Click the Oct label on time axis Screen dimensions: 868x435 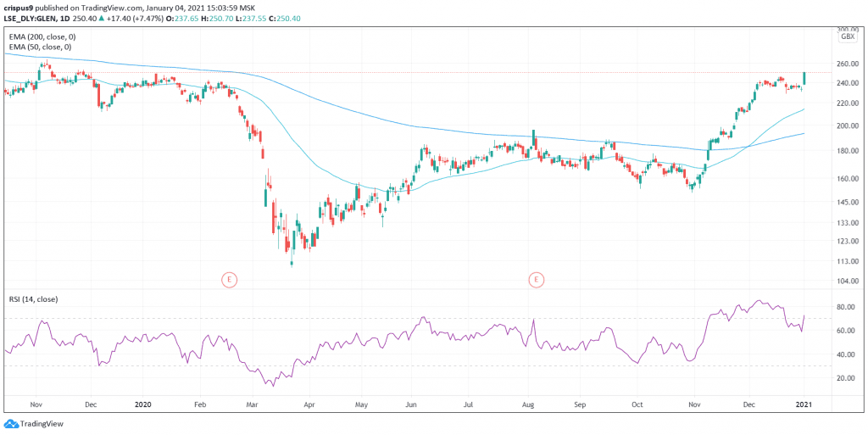click(x=639, y=404)
